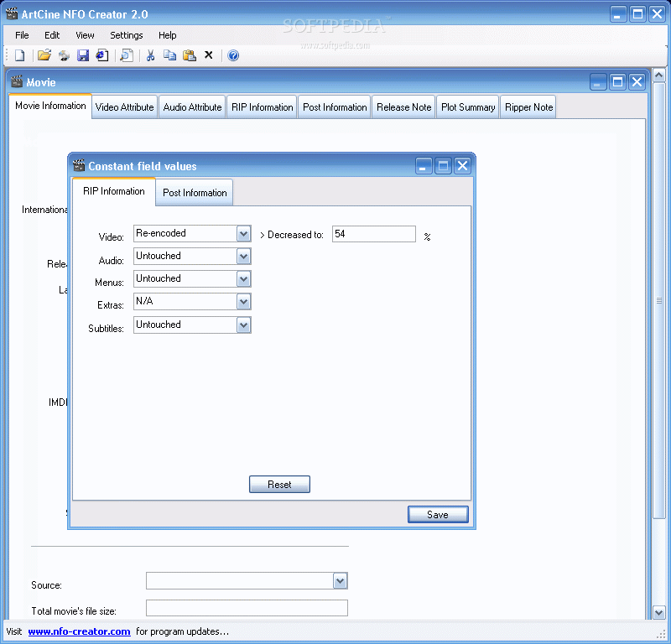The image size is (671, 644).
Task: Open the View menu
Action: pos(85,35)
